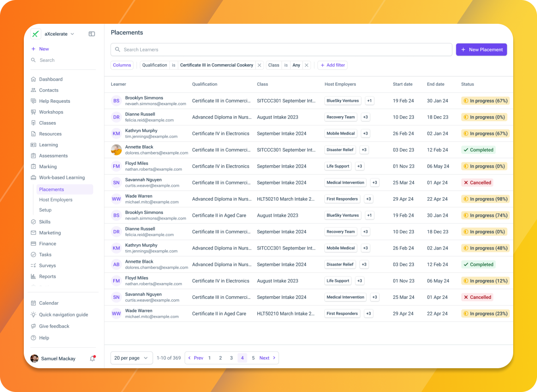Click In progress (12%) status badge

click(485, 281)
